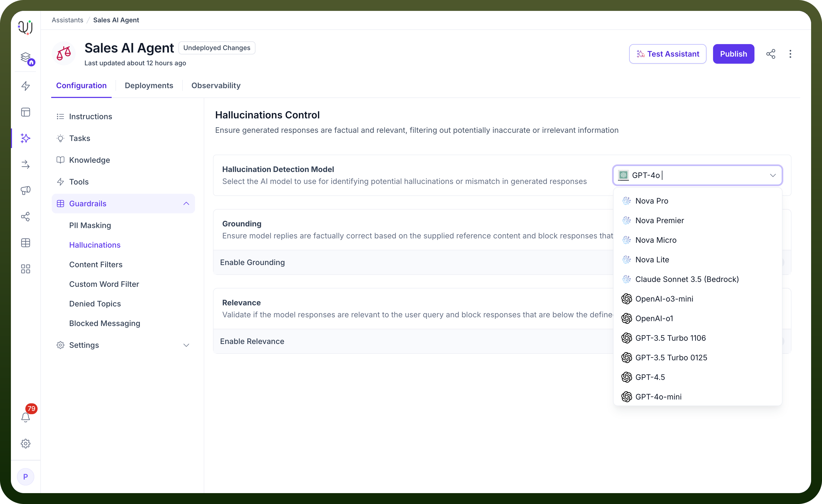Screen dimensions: 822x504
Task: Open Knowledge in the configuration menu
Action: pyautogui.click(x=123, y=160)
